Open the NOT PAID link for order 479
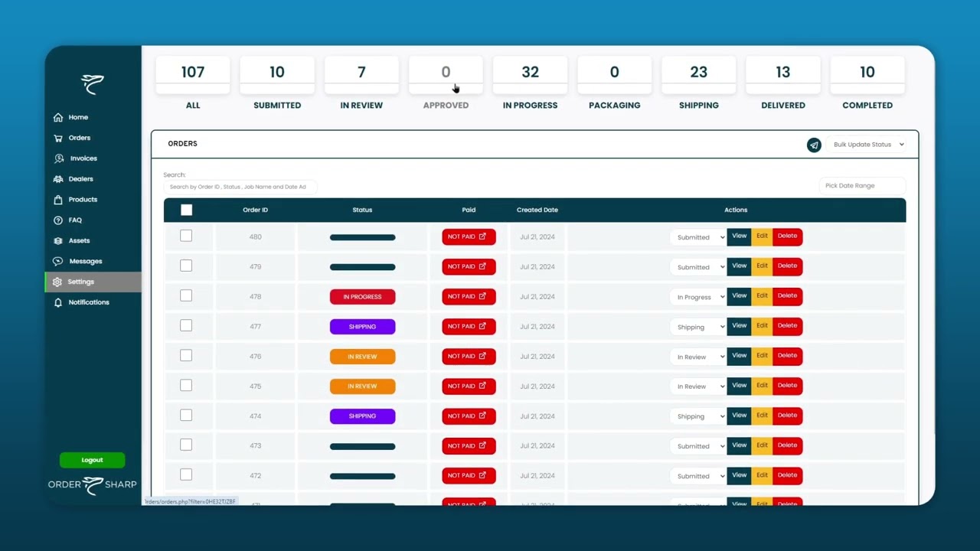Image resolution: width=980 pixels, height=551 pixels. point(469,266)
